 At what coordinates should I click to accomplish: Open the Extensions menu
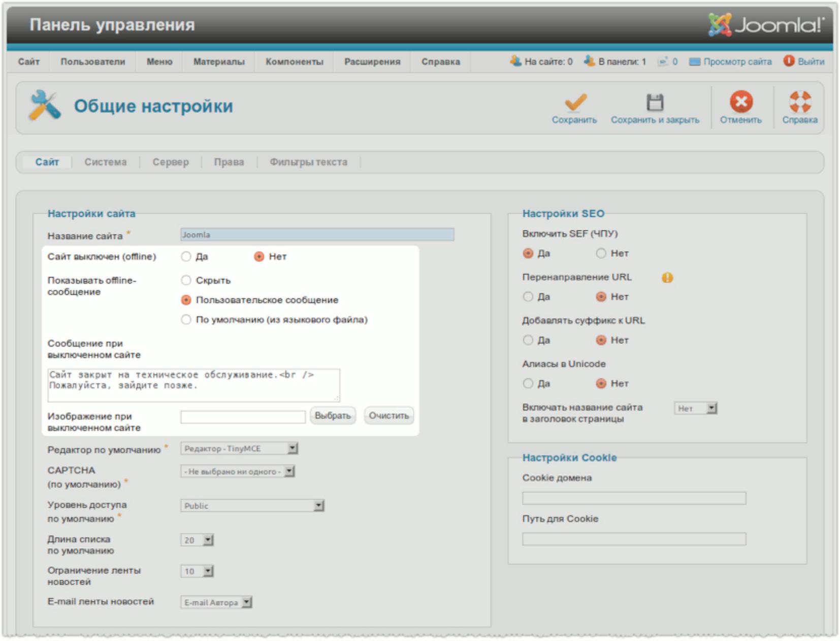coord(372,62)
